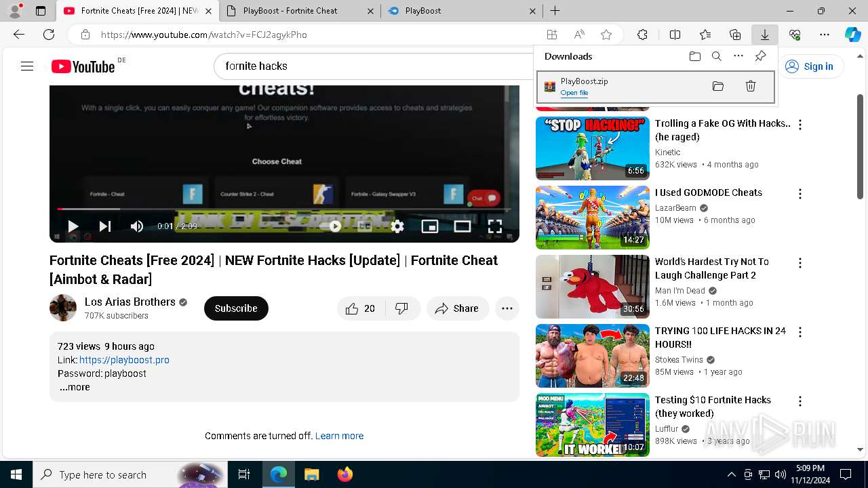
Task: Add this page to favorites star
Action: click(606, 35)
